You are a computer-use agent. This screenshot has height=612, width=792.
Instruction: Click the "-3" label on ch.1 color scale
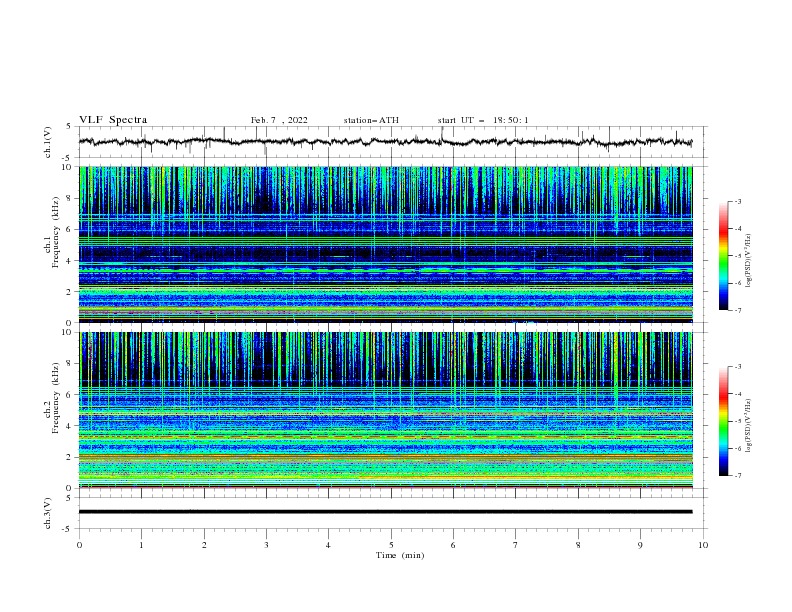coord(737,201)
